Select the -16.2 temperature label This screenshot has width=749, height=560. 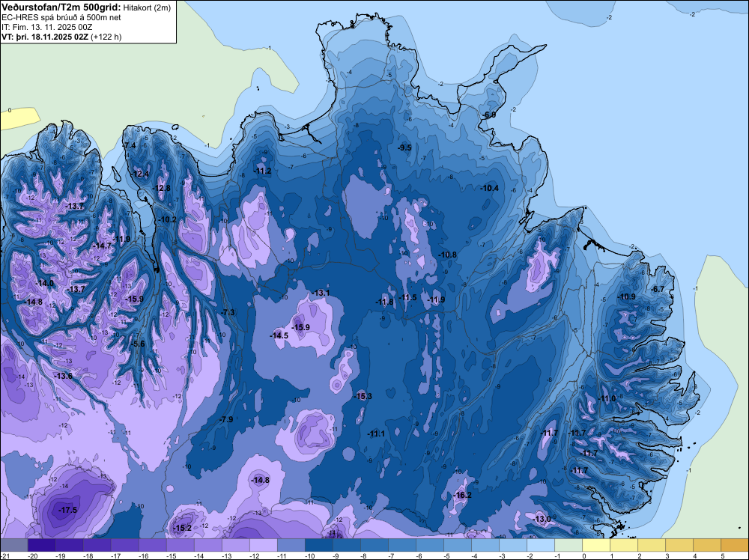click(x=462, y=495)
